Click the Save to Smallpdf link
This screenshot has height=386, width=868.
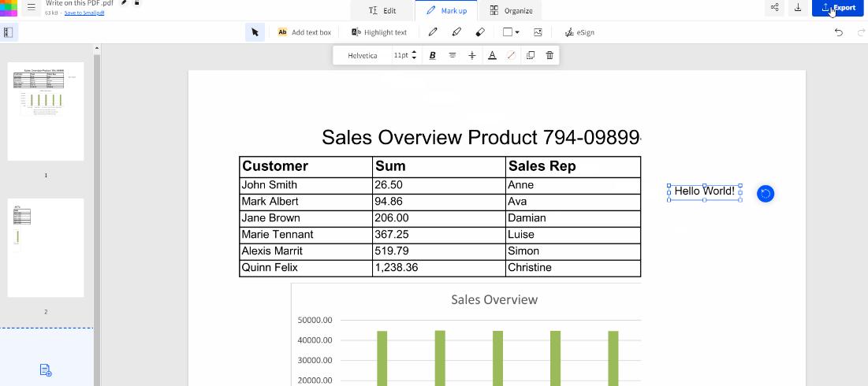pyautogui.click(x=84, y=13)
